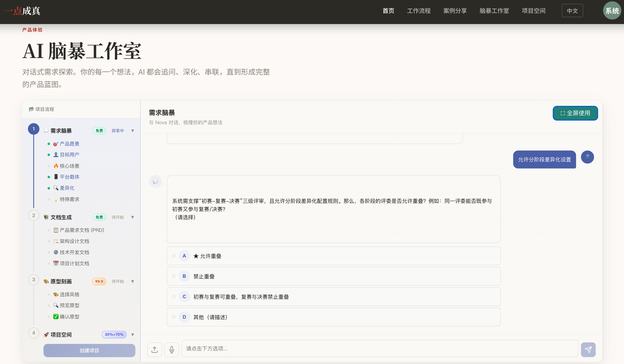Click the 产品体验 red label
Viewport: 624px width, 364px height.
tap(32, 30)
